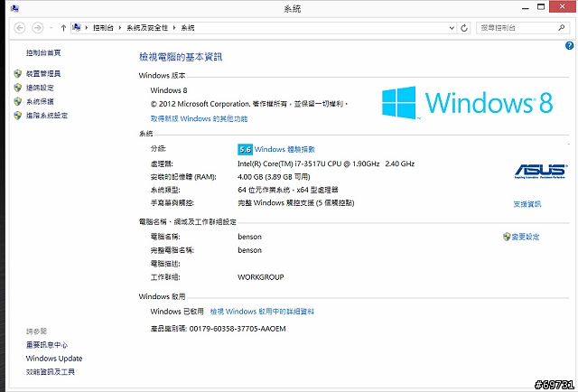
Task: Go up one level with up arrow
Action: click(x=63, y=28)
